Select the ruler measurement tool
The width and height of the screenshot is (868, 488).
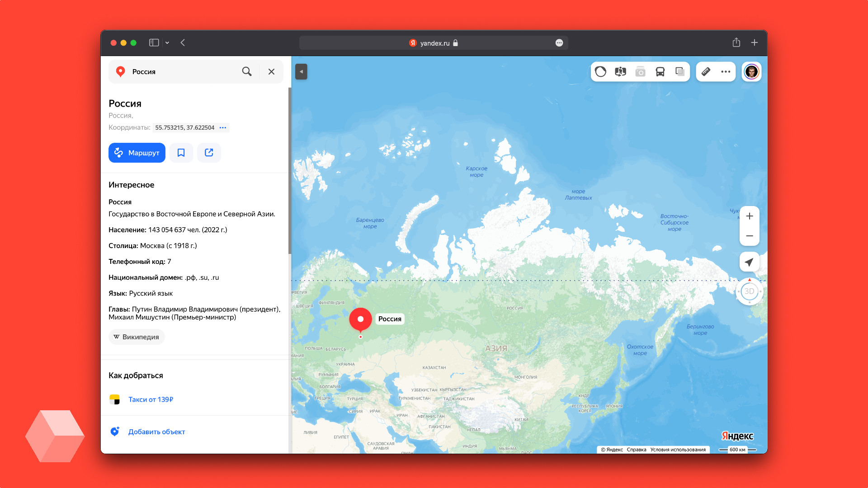706,71
